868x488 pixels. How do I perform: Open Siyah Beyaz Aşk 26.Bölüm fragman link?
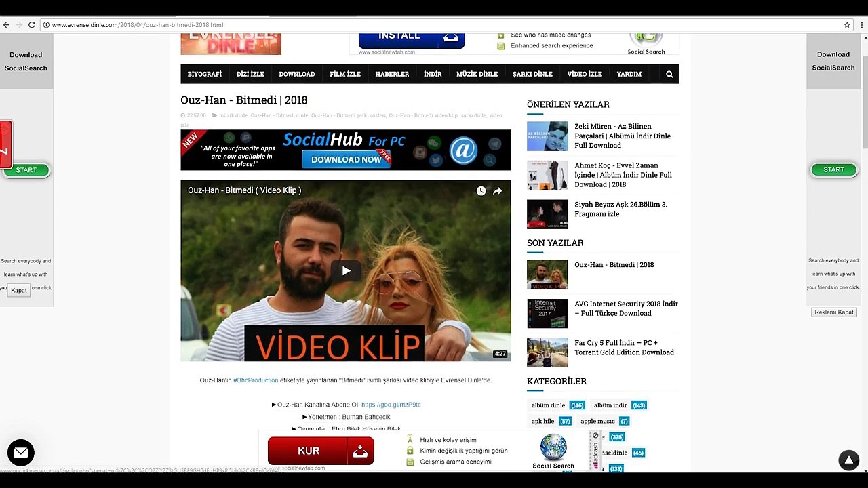[x=620, y=209]
